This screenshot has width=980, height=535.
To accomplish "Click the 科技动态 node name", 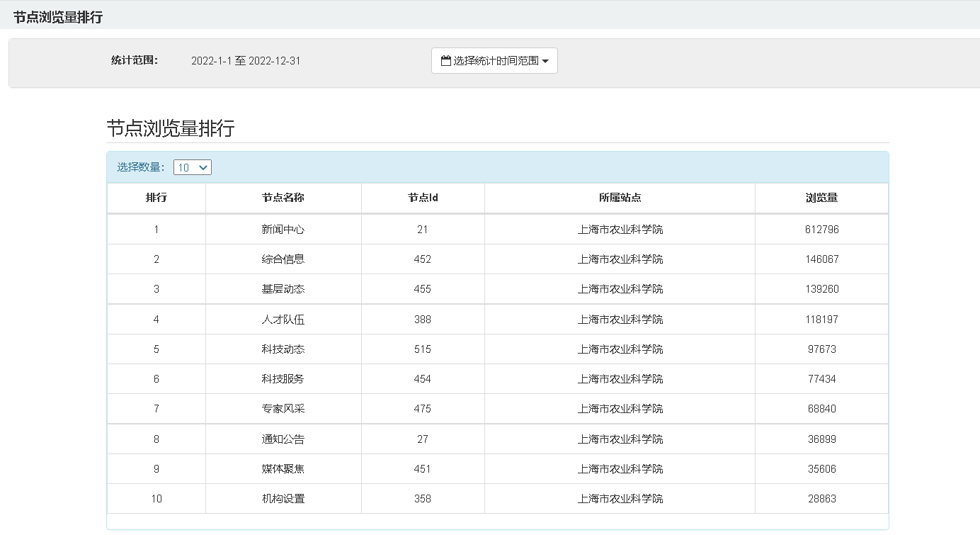I will click(283, 349).
